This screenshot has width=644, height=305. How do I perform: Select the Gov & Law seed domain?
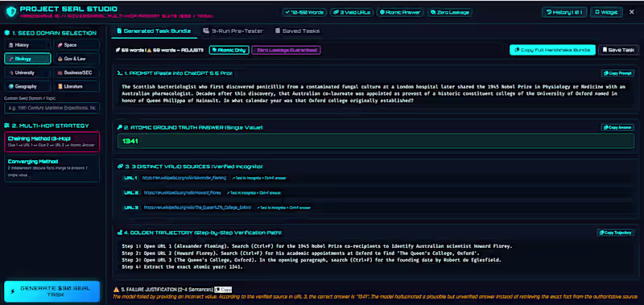76,59
